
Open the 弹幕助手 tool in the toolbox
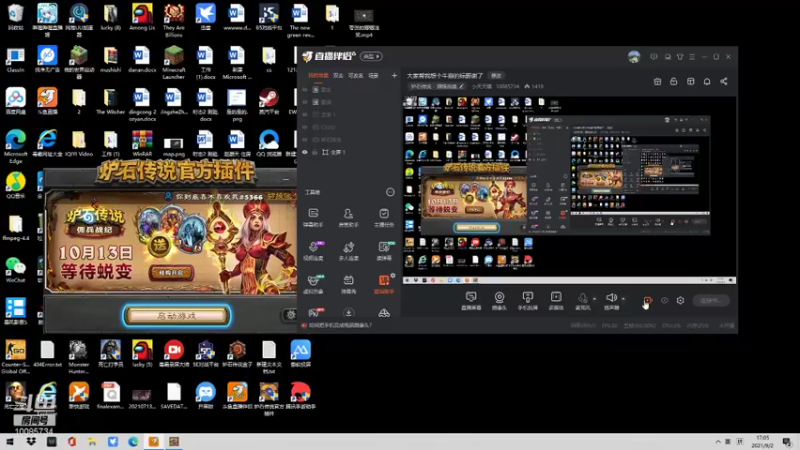click(x=313, y=217)
